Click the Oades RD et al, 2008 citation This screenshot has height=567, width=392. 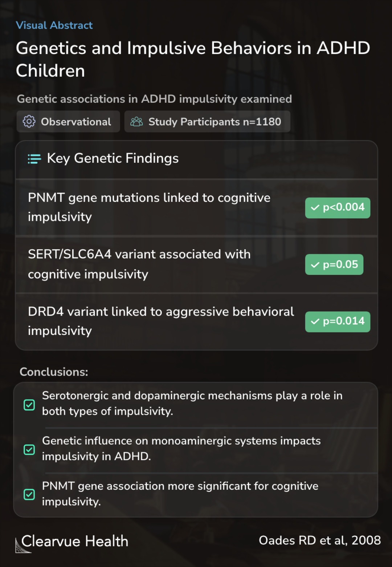tap(320, 540)
